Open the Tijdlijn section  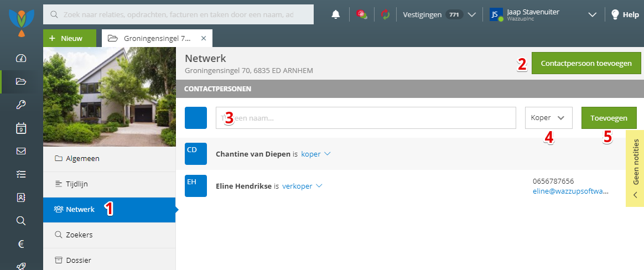point(109,184)
